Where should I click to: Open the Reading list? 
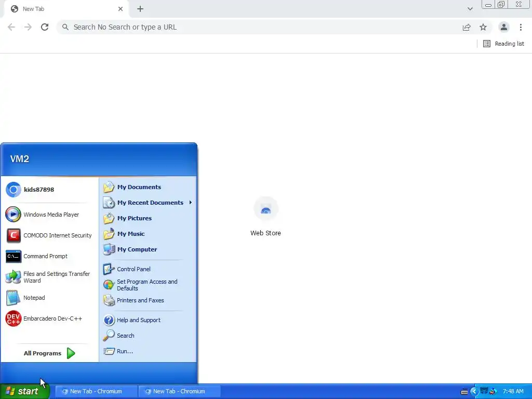503,44
